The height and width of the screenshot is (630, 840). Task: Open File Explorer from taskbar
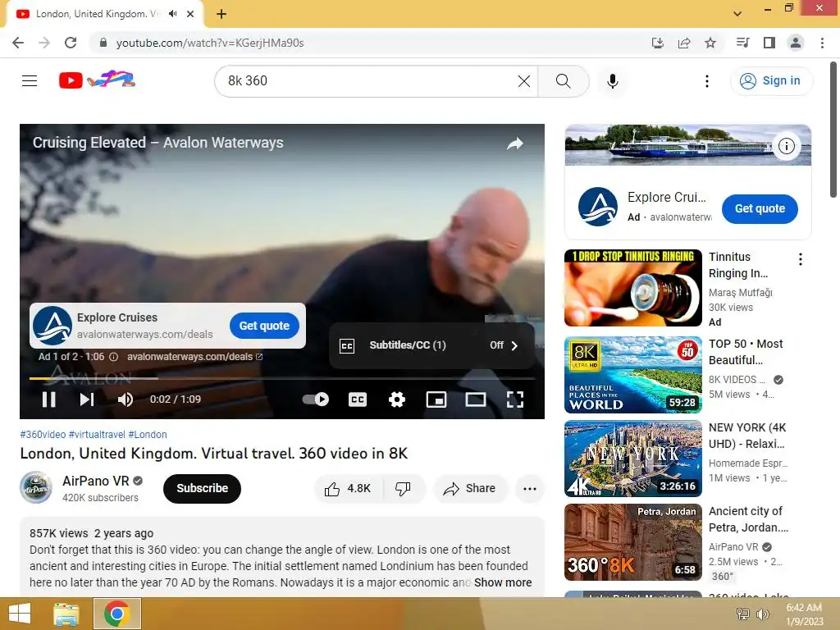[x=66, y=614]
